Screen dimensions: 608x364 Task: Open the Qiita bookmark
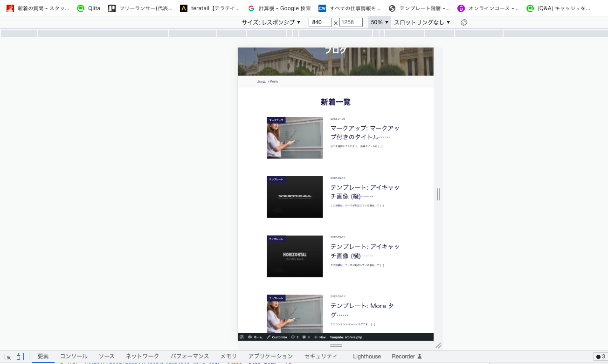coord(88,8)
